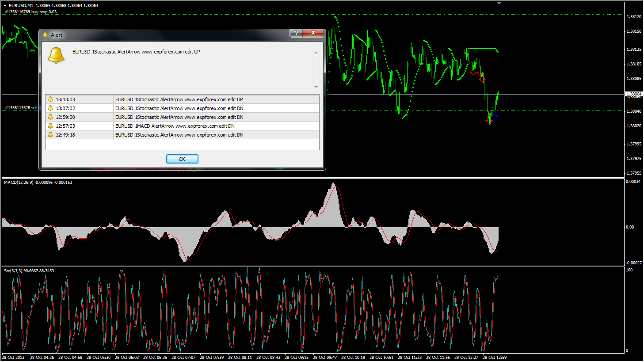Viewport: 644px width, 362px height.
Task: Select the 13:07:02 Stochastic DN alert row
Action: point(179,108)
